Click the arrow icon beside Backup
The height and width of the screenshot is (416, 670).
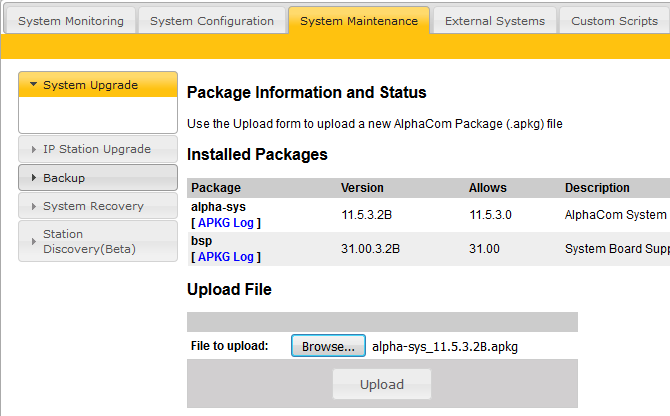[33, 178]
